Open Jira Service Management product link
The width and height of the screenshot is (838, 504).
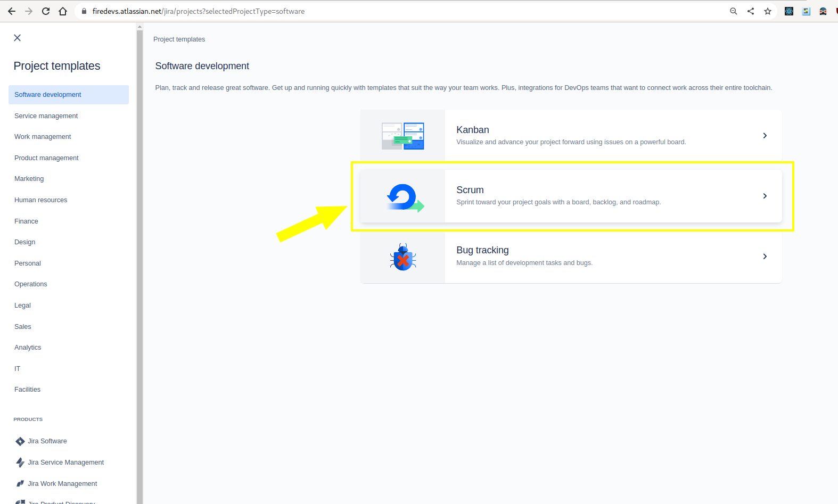pos(66,462)
